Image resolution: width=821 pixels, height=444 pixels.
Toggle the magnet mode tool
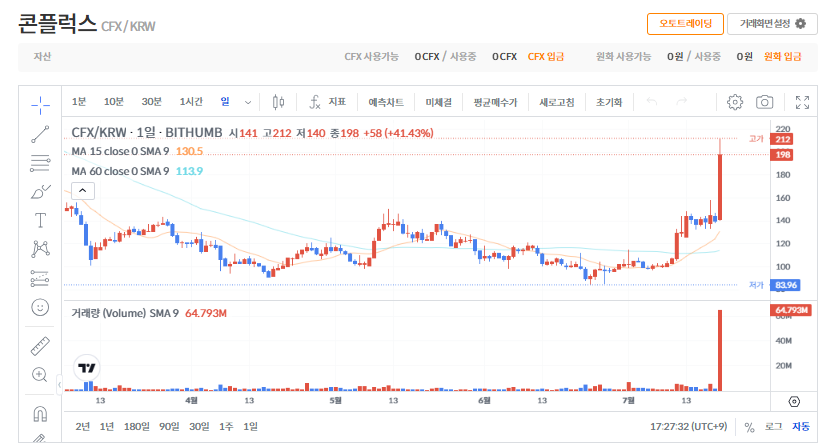pos(40,414)
